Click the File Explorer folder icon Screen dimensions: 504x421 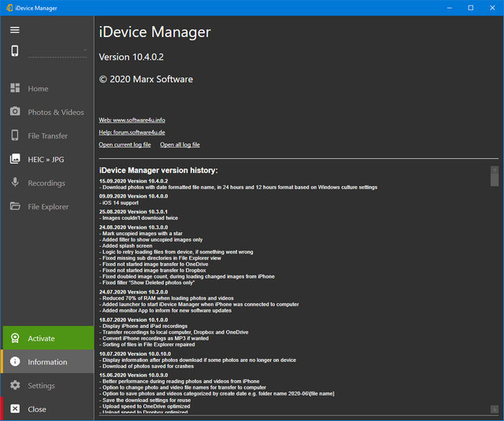click(x=15, y=207)
